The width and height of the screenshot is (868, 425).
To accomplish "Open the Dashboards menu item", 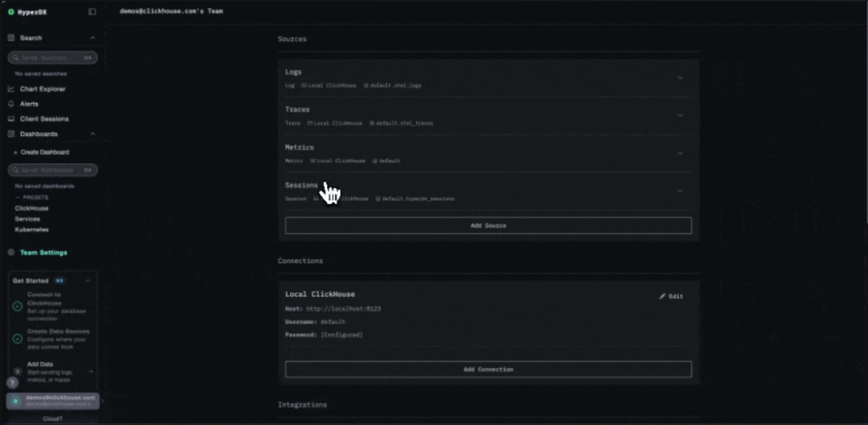I will click(39, 134).
